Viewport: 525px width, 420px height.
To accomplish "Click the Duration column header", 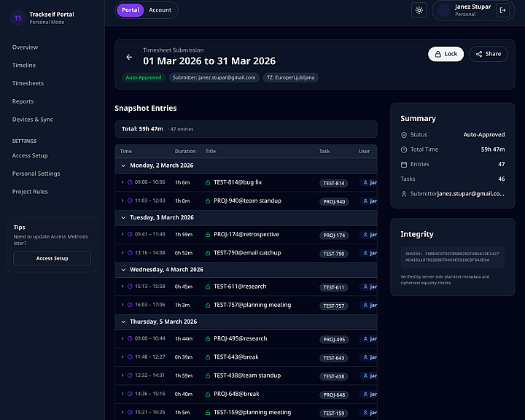I will pyautogui.click(x=185, y=152).
